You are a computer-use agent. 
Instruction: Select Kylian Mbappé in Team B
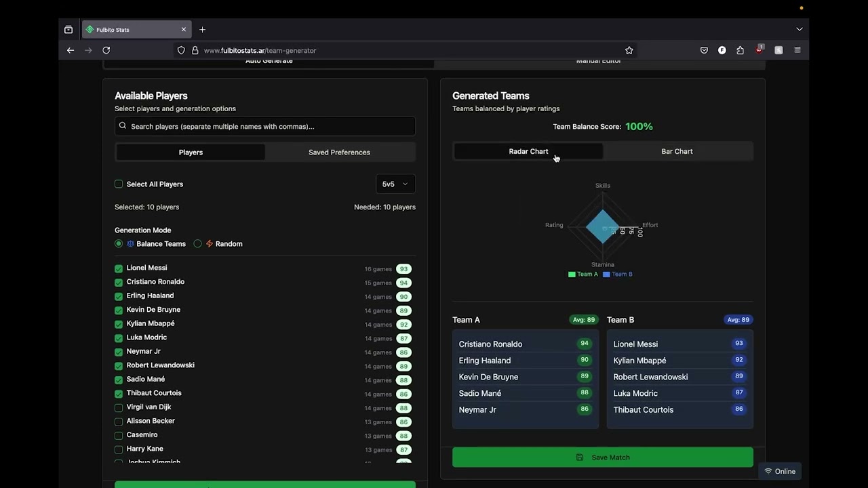[680, 361]
